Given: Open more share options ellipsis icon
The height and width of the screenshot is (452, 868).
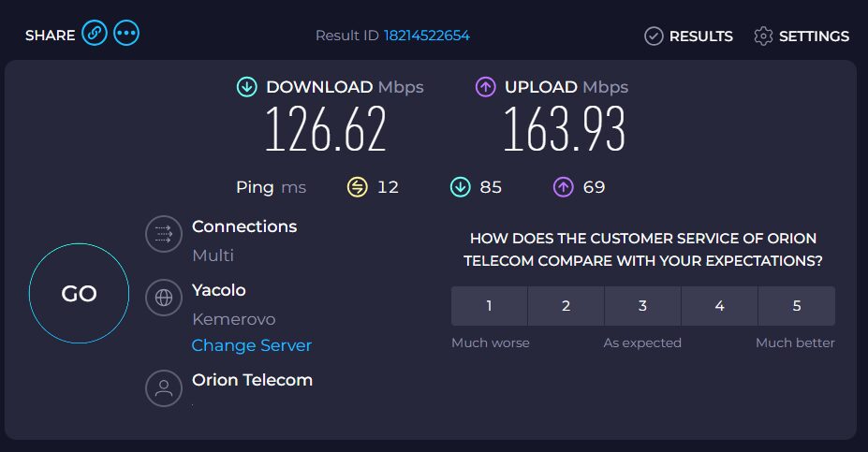Looking at the screenshot, I should 126,34.
